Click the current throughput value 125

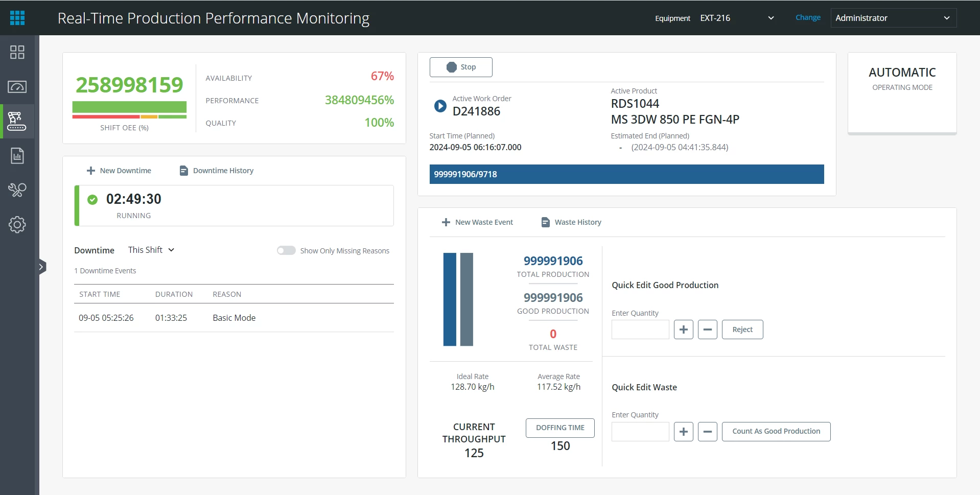(x=474, y=453)
